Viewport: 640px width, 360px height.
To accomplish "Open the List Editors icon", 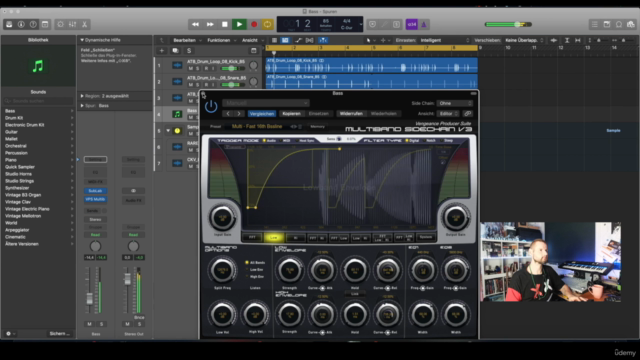I will click(x=595, y=24).
